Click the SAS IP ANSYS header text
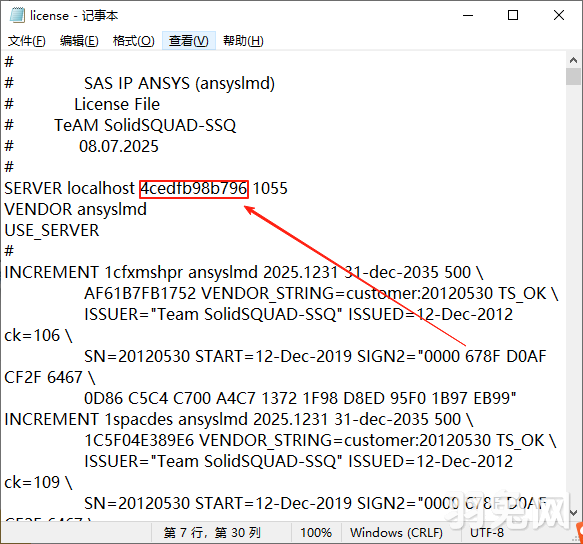 [x=179, y=83]
